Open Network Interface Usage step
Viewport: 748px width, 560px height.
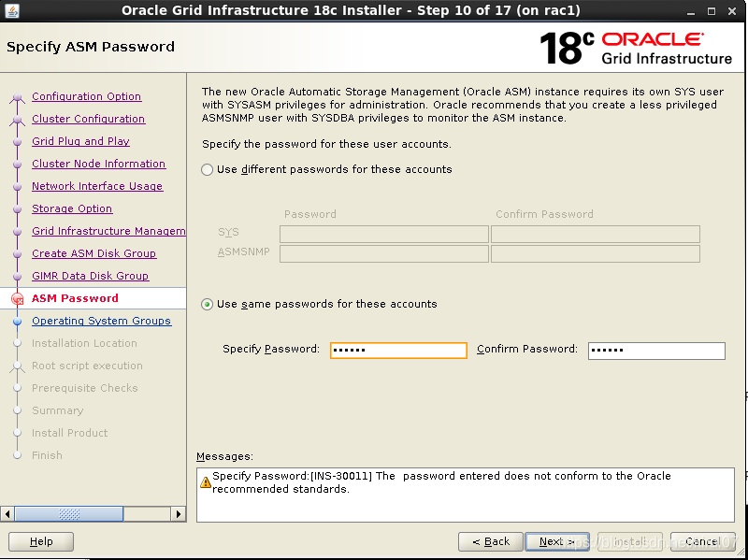(97, 186)
